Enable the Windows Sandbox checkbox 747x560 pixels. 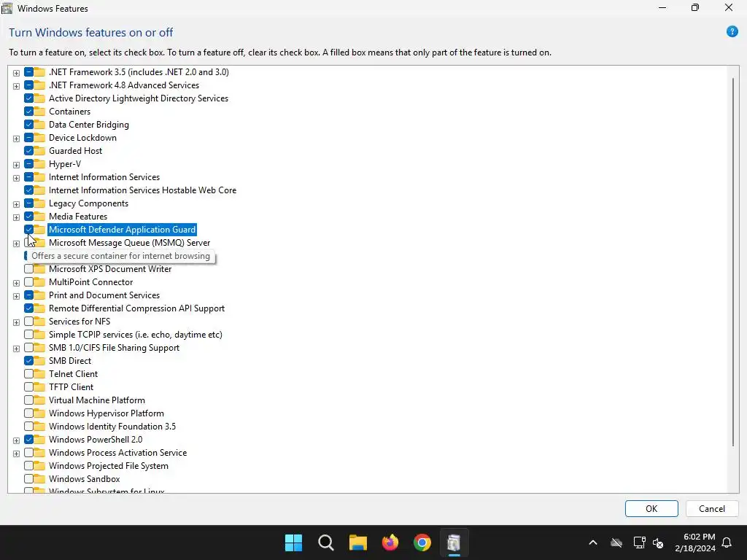[x=28, y=479]
